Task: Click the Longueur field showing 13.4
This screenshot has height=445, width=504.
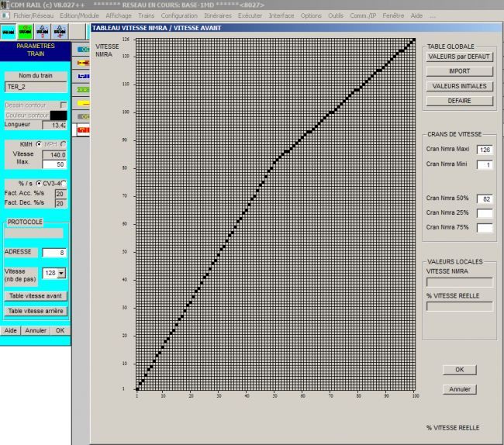Action: (54, 126)
